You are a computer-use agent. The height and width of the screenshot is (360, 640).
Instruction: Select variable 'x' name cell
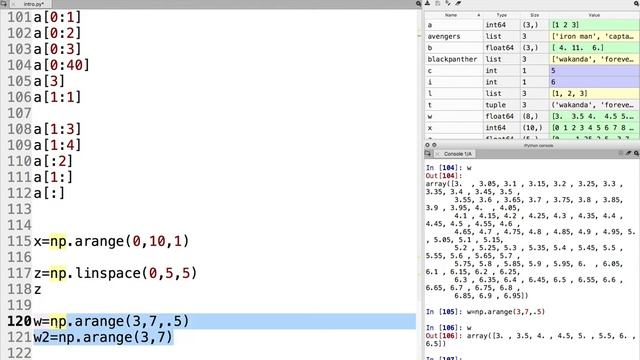[x=453, y=128]
